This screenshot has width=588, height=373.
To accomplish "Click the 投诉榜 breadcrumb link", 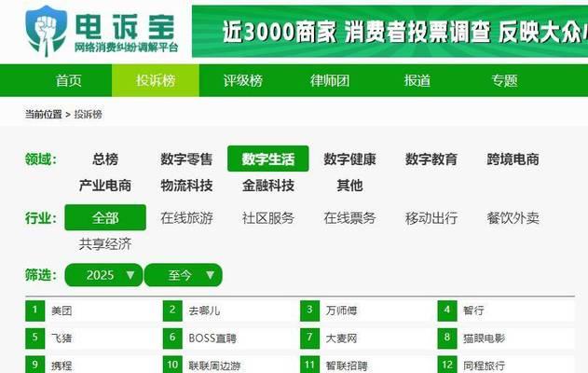I will click(89, 114).
